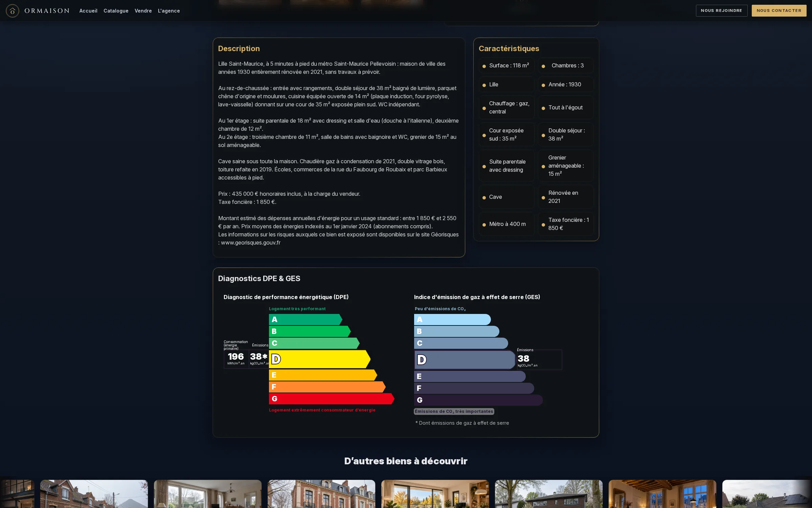Click the "Taxe foncière : 1 850 €" chip
Viewport: 812px width, 508px height.
pyautogui.click(x=566, y=224)
